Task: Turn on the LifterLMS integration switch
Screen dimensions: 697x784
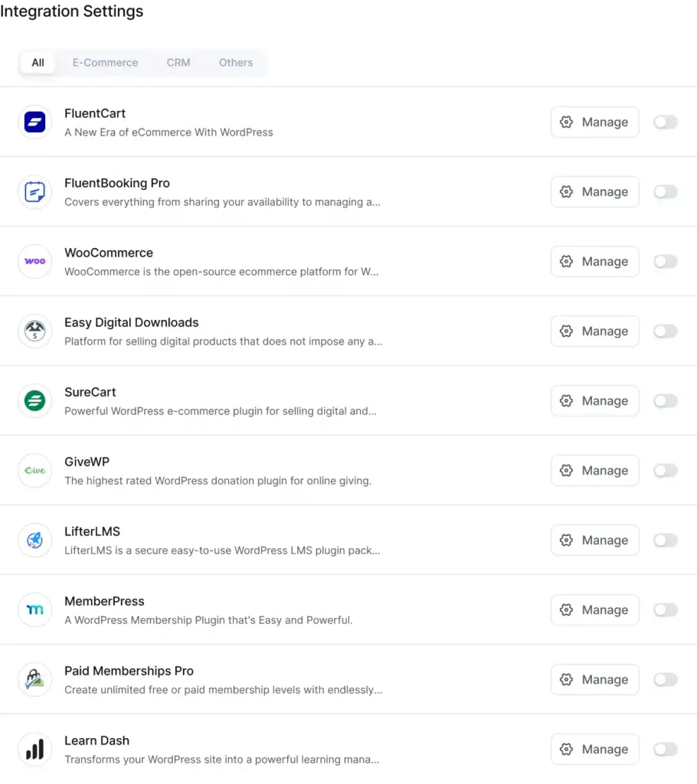Action: click(x=666, y=540)
